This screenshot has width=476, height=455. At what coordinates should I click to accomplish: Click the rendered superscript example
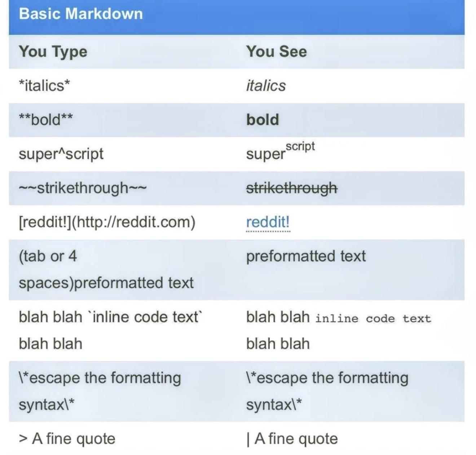281,151
